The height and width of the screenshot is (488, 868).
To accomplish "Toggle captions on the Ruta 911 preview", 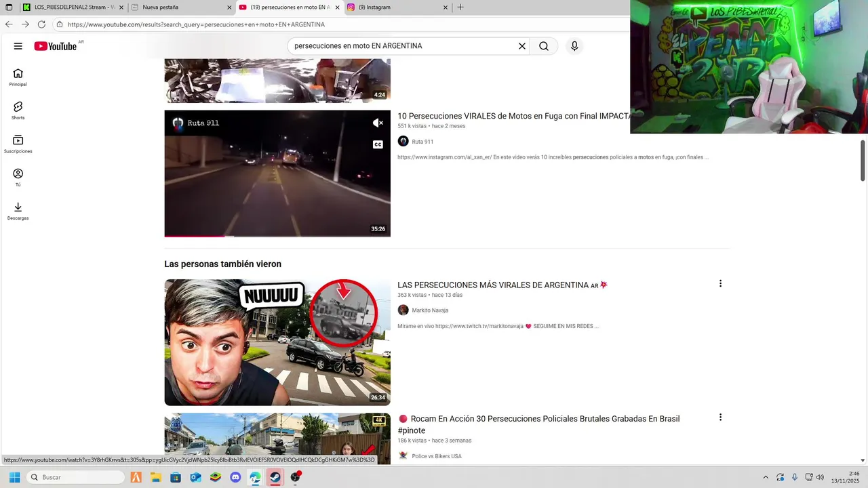I will [378, 144].
